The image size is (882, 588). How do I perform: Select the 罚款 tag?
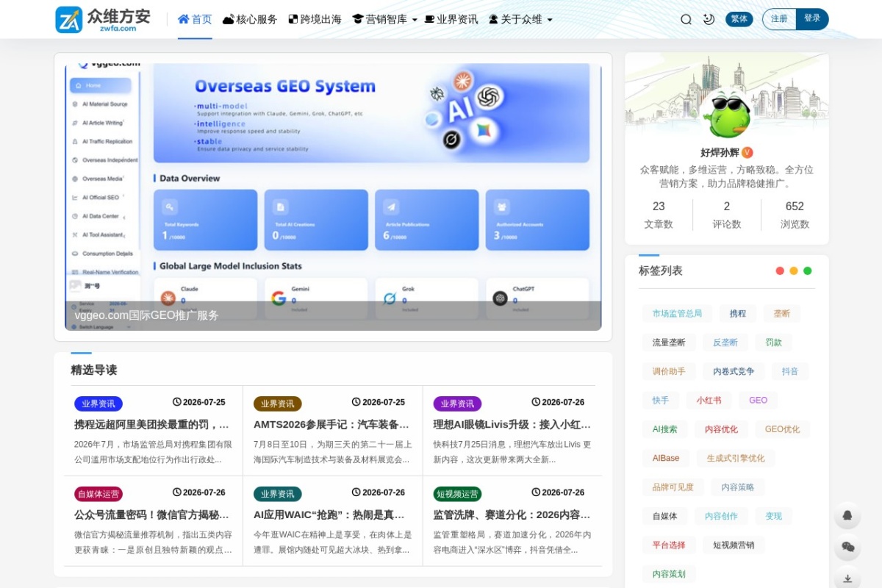[773, 343]
